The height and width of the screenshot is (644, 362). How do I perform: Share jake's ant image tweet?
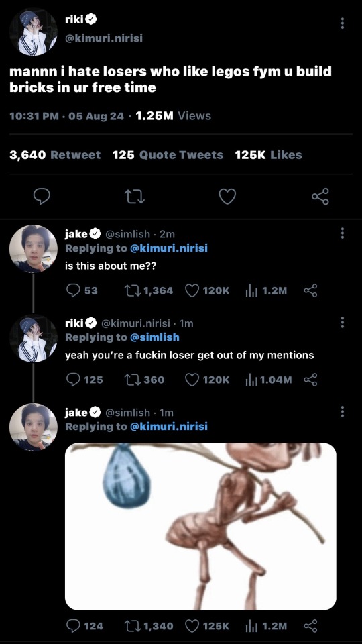tap(310, 626)
